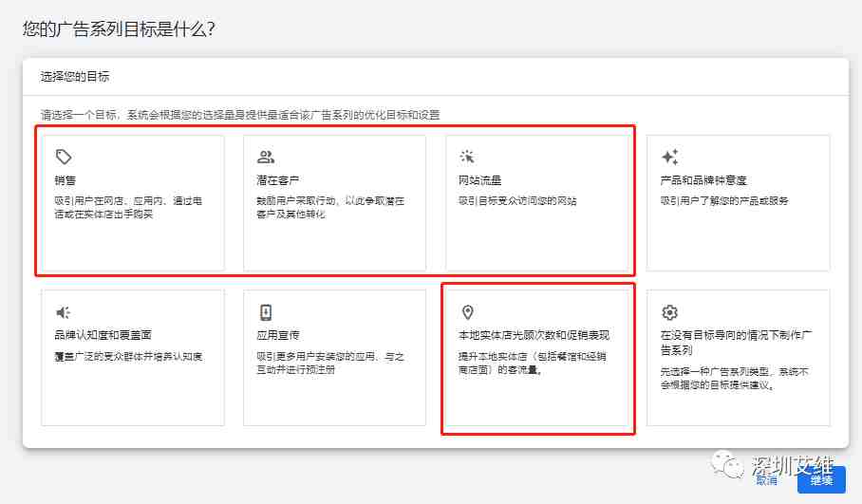Click description 吸引用户了解您的产品或服务

(724, 200)
